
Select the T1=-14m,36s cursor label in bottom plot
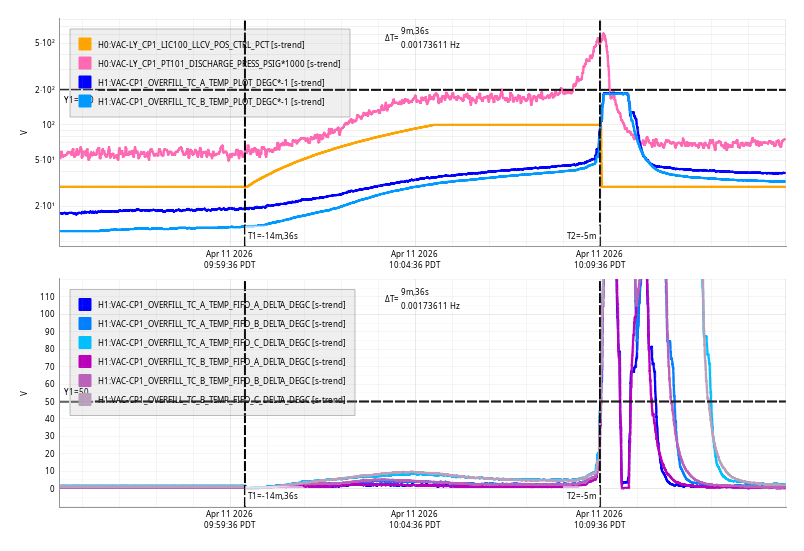273,495
